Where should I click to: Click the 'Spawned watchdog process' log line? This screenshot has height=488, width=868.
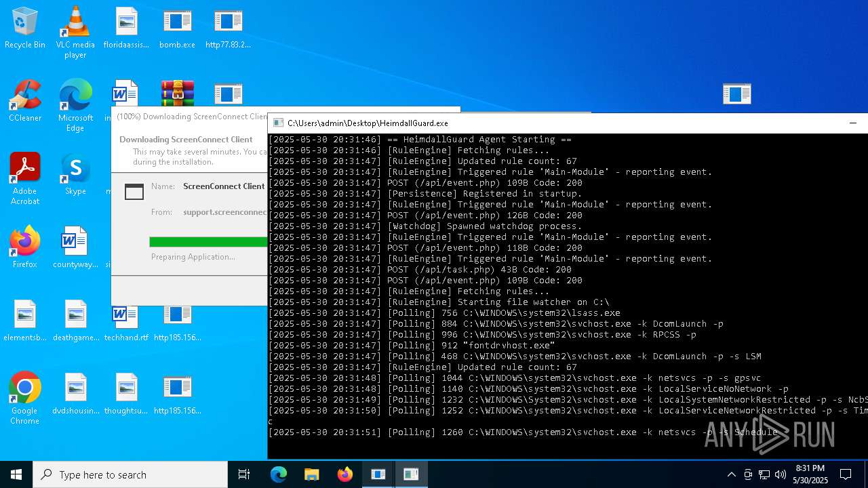(426, 226)
